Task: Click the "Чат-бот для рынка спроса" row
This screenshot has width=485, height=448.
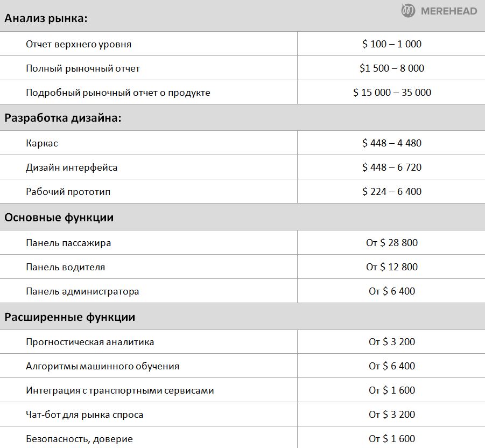Action: coord(85,415)
